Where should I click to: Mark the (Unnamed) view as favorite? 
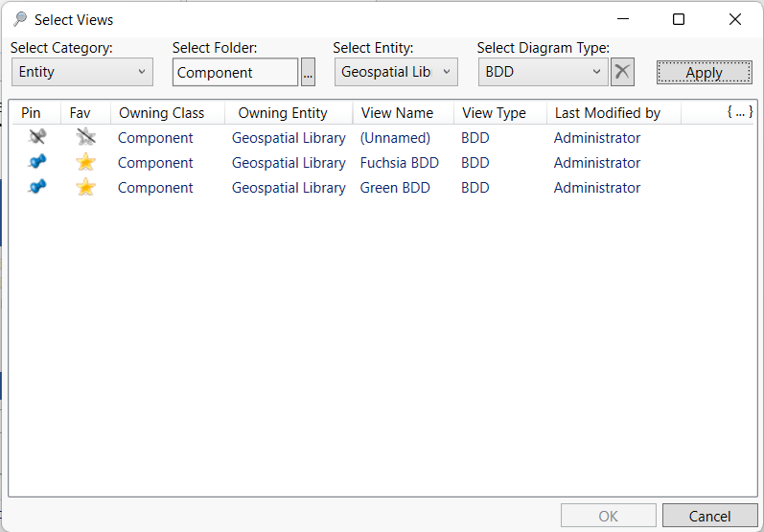click(85, 138)
